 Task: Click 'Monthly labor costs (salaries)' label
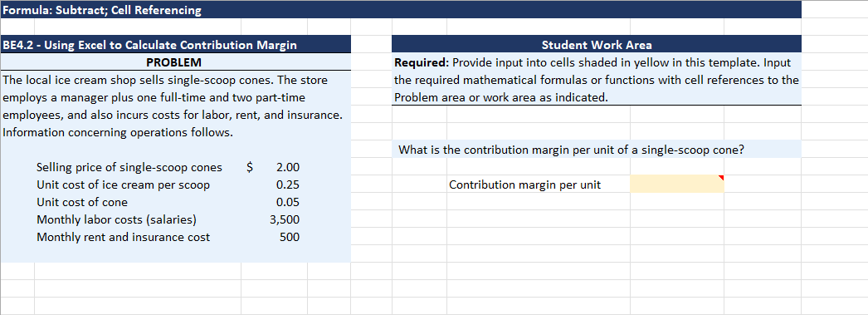[116, 220]
